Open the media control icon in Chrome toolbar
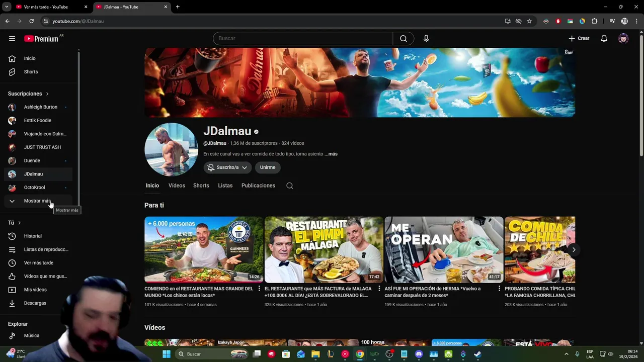The height and width of the screenshot is (362, 644). (x=612, y=21)
